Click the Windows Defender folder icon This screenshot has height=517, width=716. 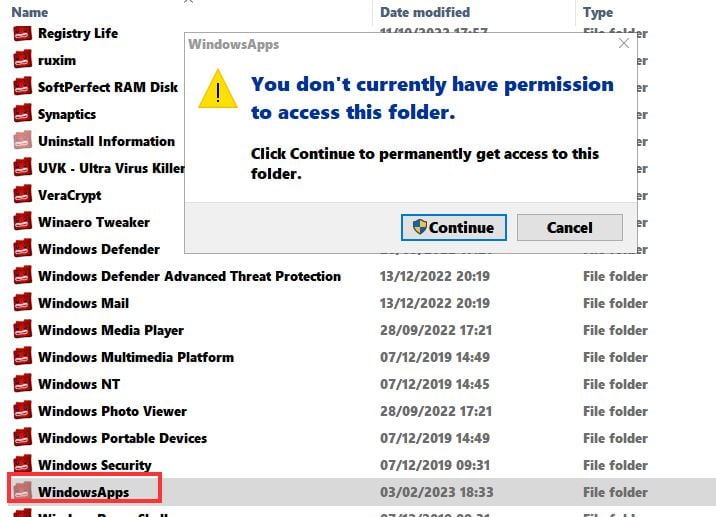pyautogui.click(x=23, y=248)
